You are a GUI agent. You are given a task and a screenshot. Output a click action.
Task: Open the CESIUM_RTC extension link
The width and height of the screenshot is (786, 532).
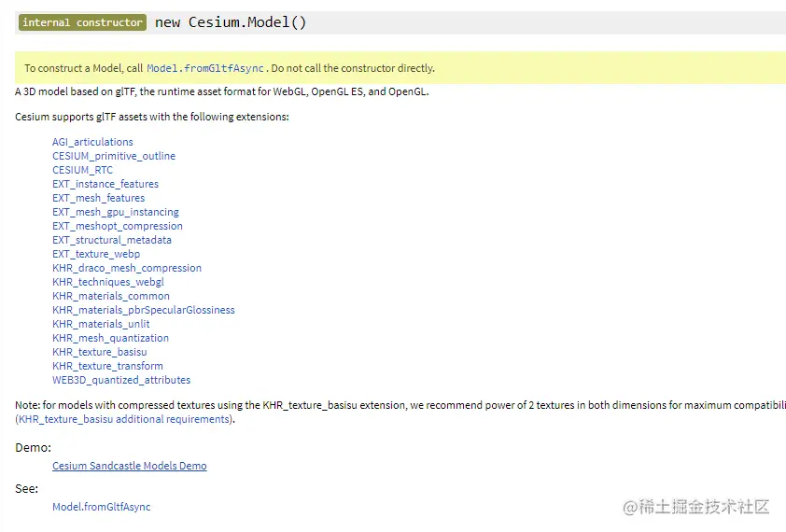point(83,170)
